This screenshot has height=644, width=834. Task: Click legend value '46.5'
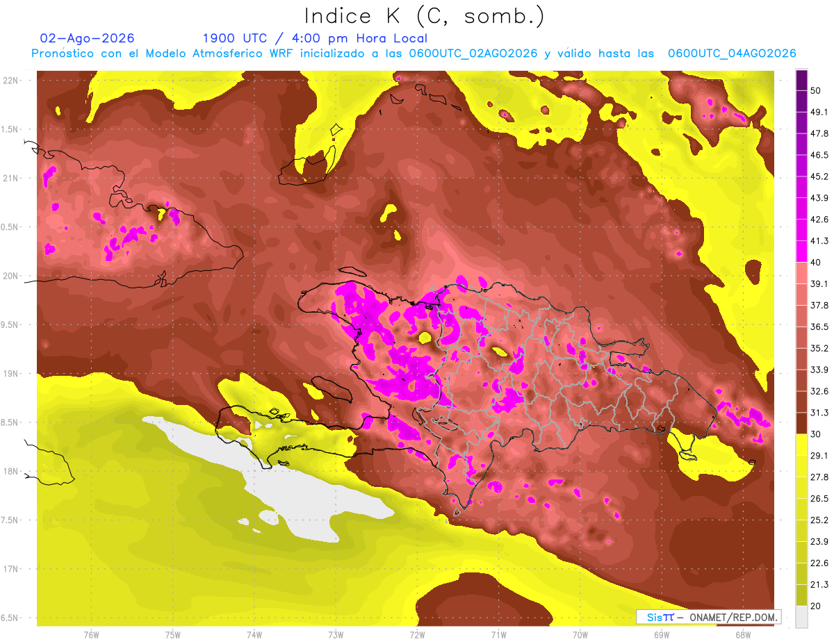[x=819, y=156]
